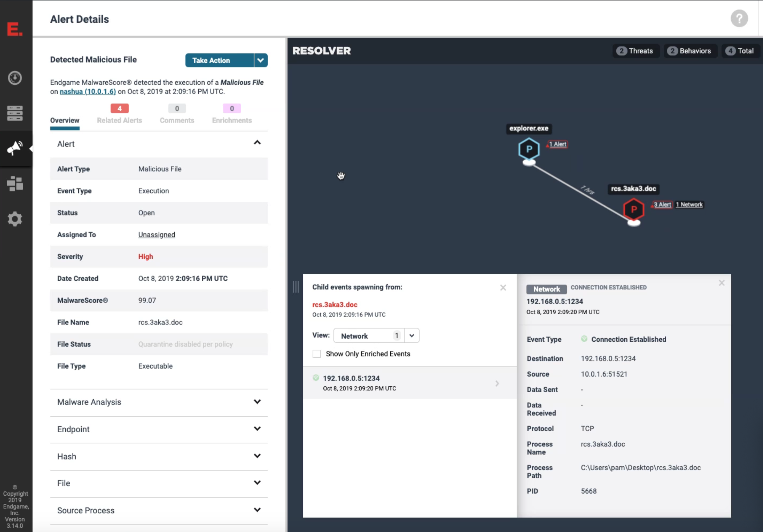Close the network connection details panel
This screenshot has width=763, height=532.
(721, 283)
